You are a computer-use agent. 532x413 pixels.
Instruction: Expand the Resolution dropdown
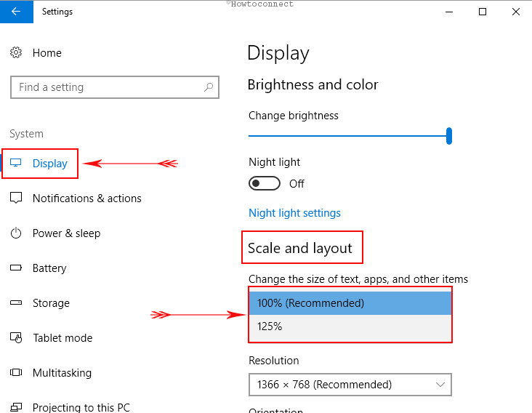(350, 384)
